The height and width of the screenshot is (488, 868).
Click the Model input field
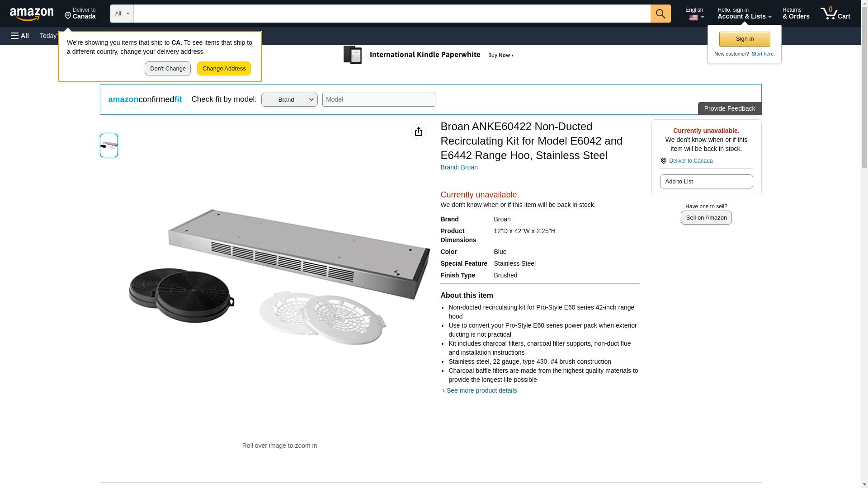(x=378, y=100)
